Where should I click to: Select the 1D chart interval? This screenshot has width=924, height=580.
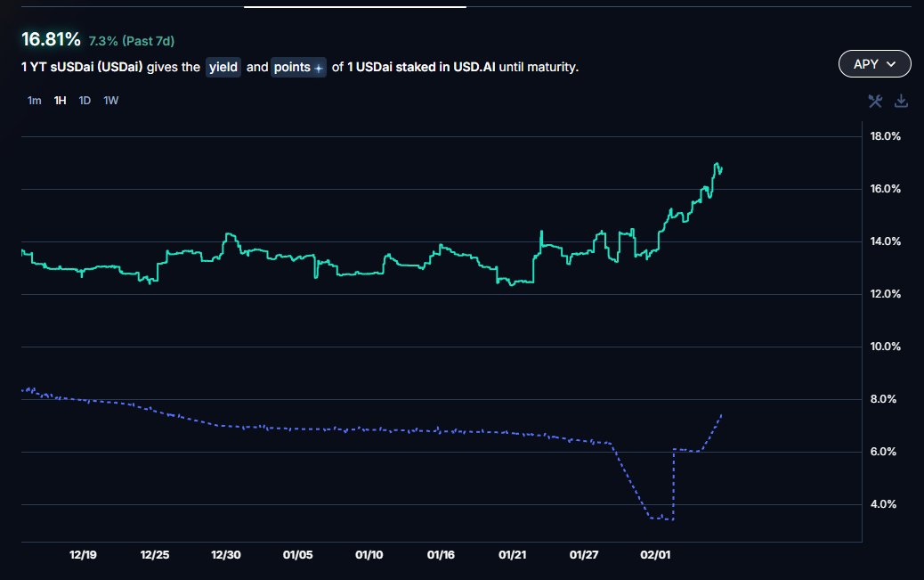[85, 101]
